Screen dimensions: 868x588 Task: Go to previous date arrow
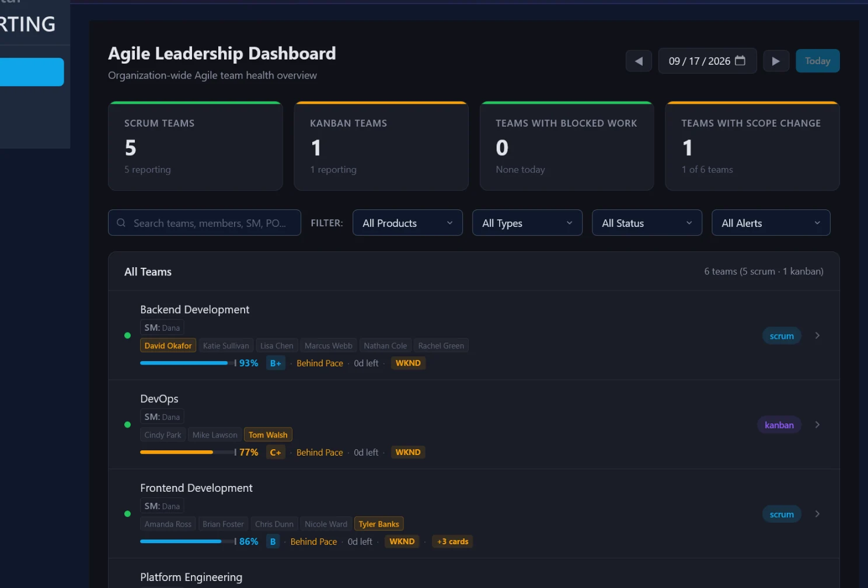tap(639, 61)
